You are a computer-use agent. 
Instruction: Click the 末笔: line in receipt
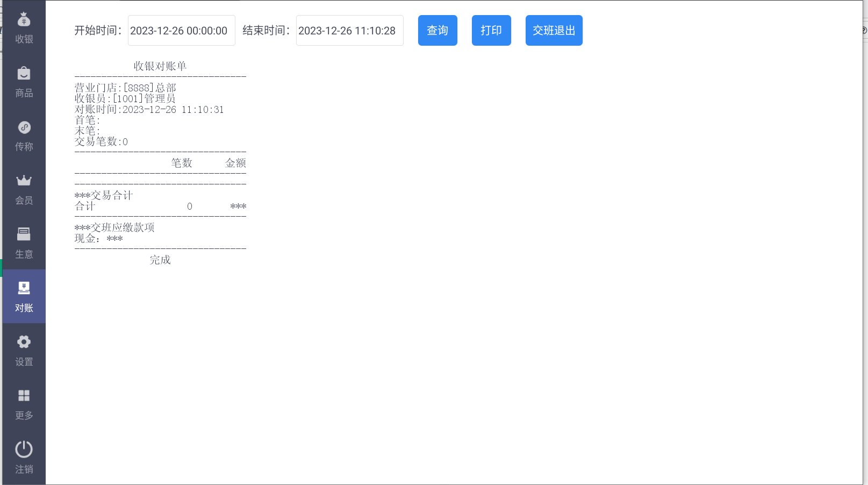pos(87,131)
